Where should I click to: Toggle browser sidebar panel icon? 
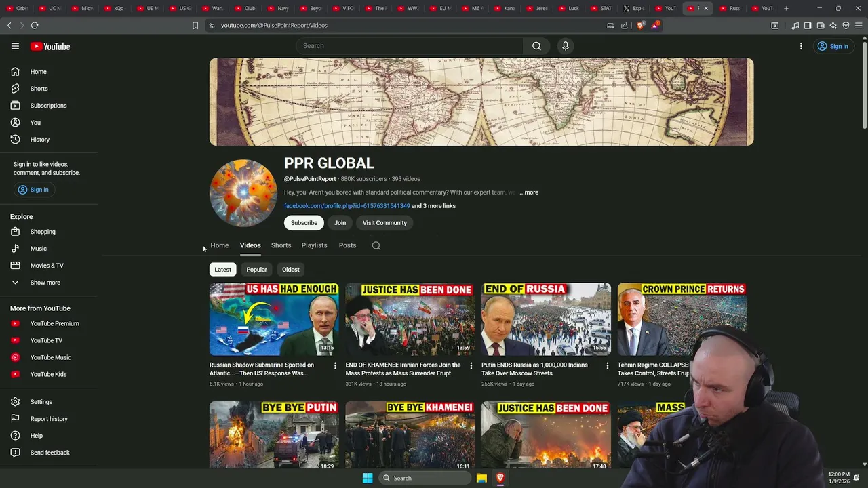(x=808, y=26)
